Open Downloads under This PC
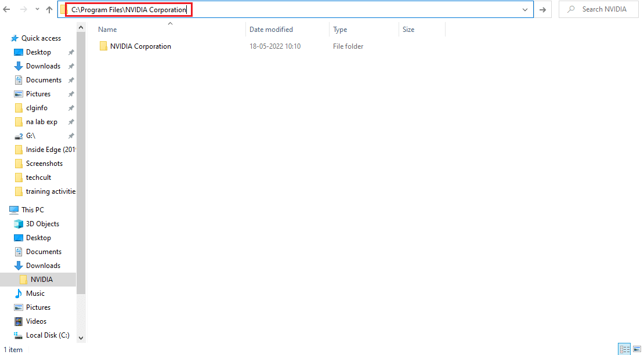 point(43,266)
